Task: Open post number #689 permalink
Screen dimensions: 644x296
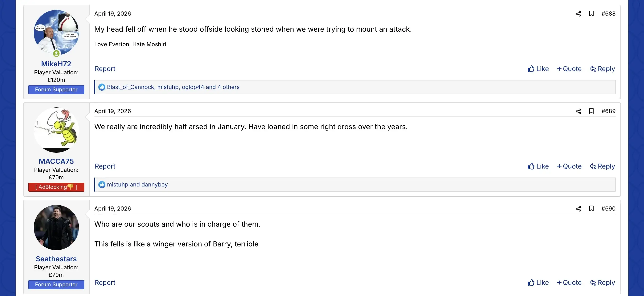Action: 608,111
